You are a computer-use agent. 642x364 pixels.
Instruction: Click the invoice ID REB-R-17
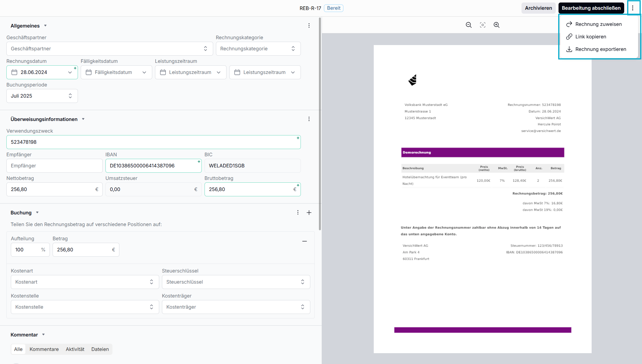(x=310, y=8)
